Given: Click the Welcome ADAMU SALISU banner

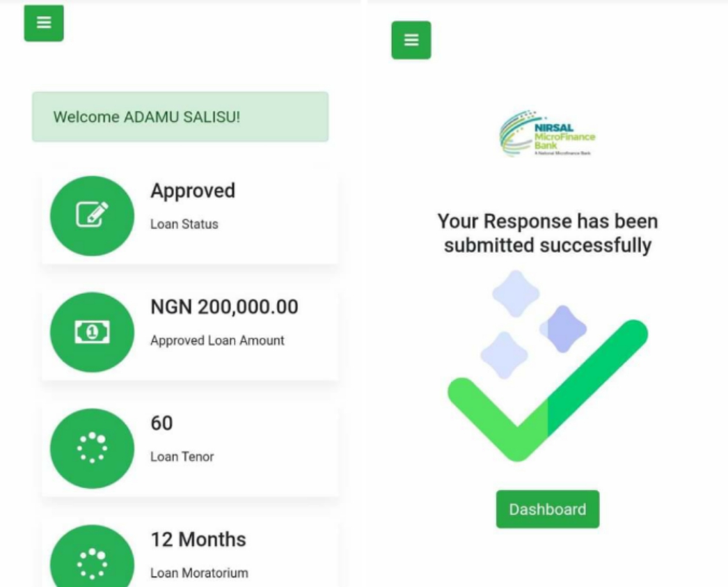Looking at the screenshot, I should pos(180,116).
